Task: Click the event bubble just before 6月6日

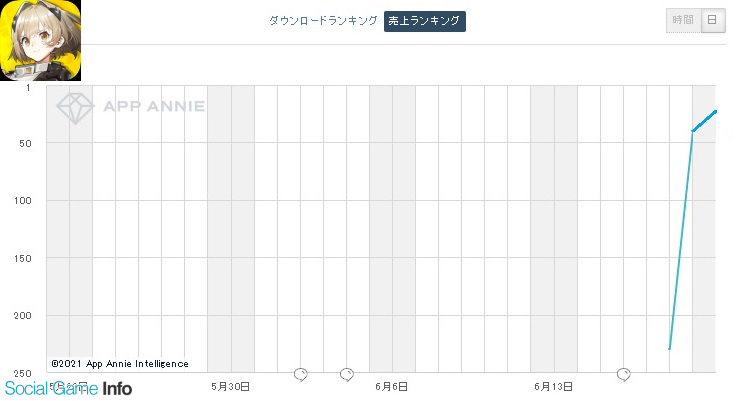Action: click(x=347, y=375)
